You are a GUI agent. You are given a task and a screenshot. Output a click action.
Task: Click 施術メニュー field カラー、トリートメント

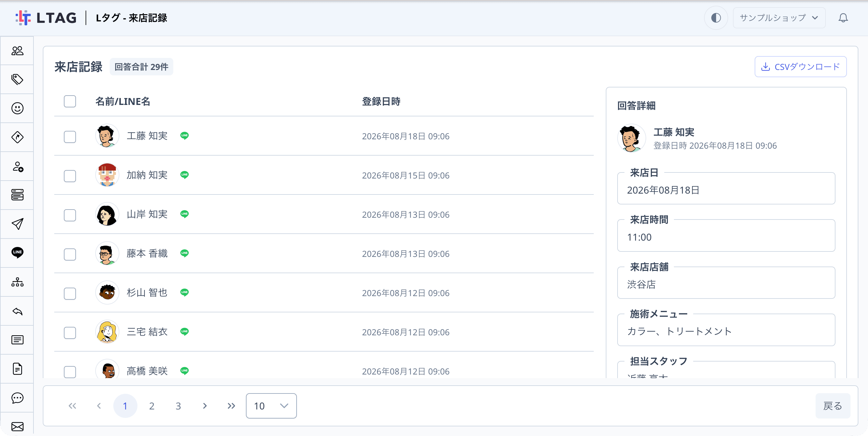click(726, 330)
